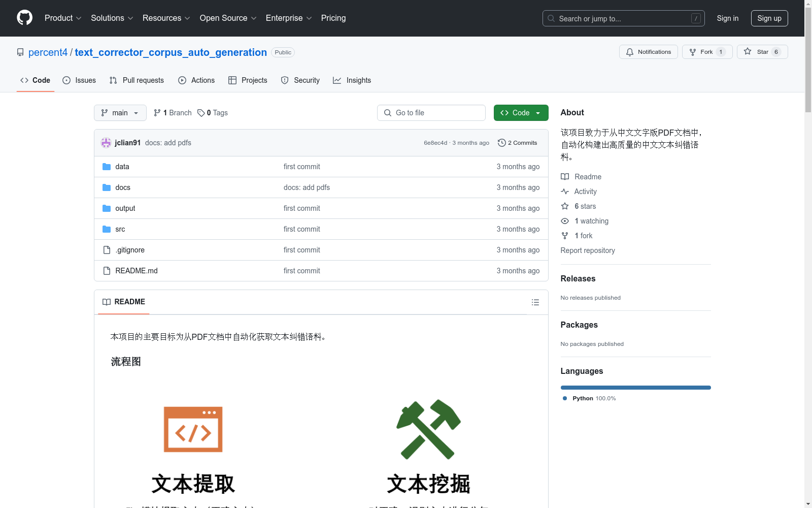Open the Actions tab
This screenshot has width=812, height=508.
click(196, 80)
